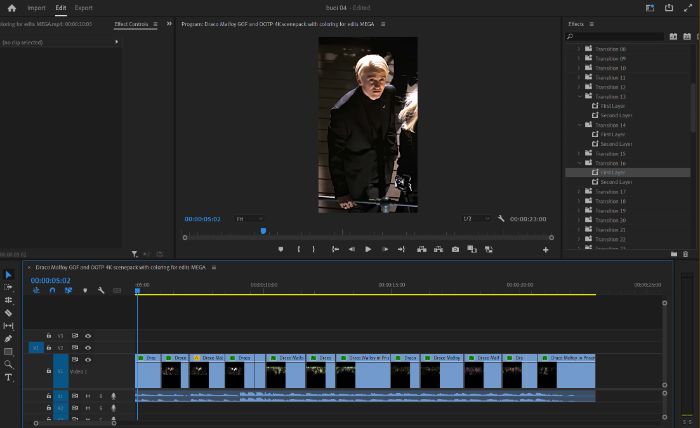
Task: Toggle the 32-bit color effects filter icon
Action: (x=687, y=37)
